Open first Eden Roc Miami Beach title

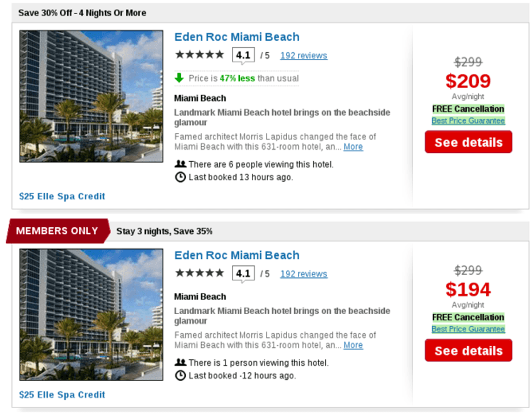coord(237,37)
